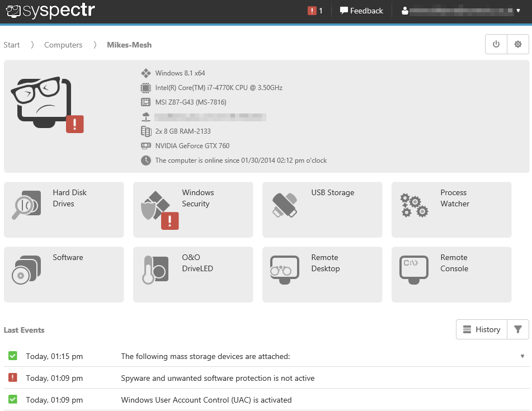532x411 pixels.
Task: Open the red alert notification counter
Action: point(315,11)
